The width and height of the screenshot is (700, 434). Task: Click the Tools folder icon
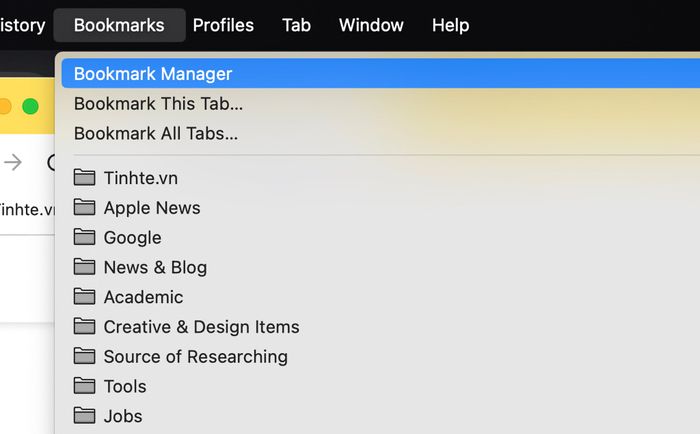point(84,386)
